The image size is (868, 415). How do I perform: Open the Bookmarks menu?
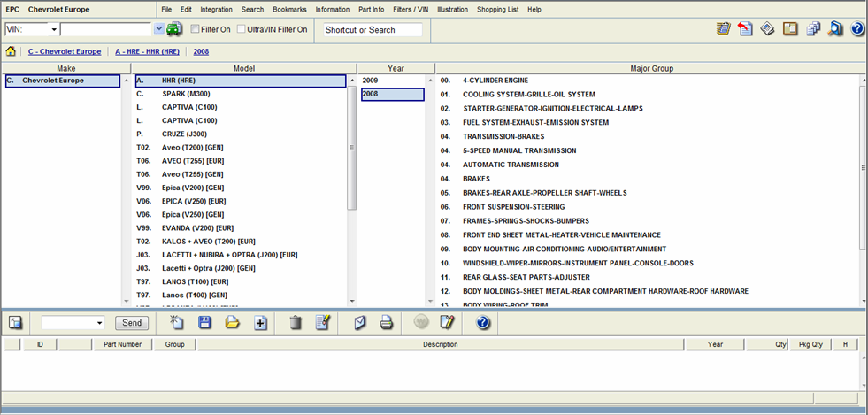click(x=289, y=10)
